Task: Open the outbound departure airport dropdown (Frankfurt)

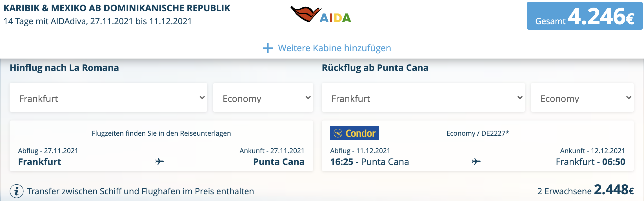Action: pyautogui.click(x=108, y=98)
